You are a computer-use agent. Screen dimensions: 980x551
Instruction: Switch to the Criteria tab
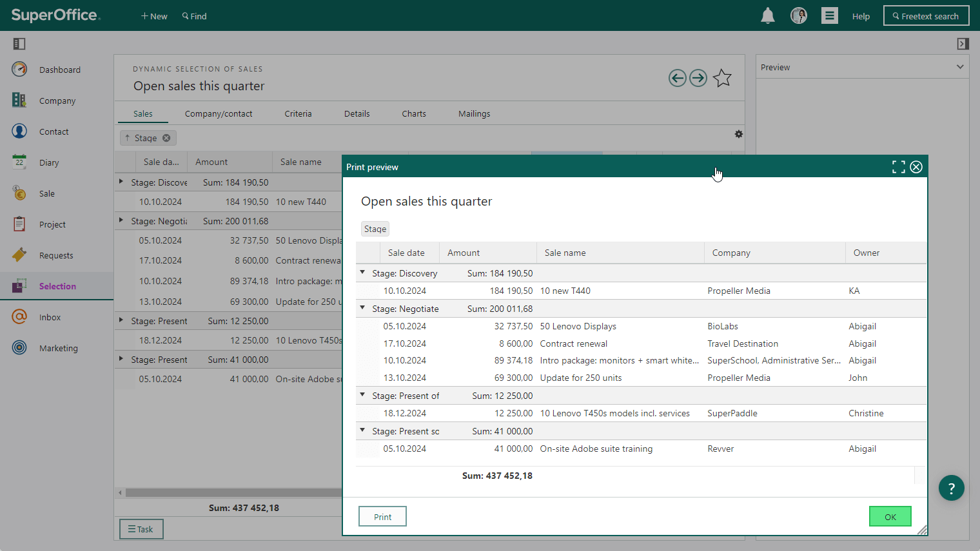pyautogui.click(x=298, y=113)
